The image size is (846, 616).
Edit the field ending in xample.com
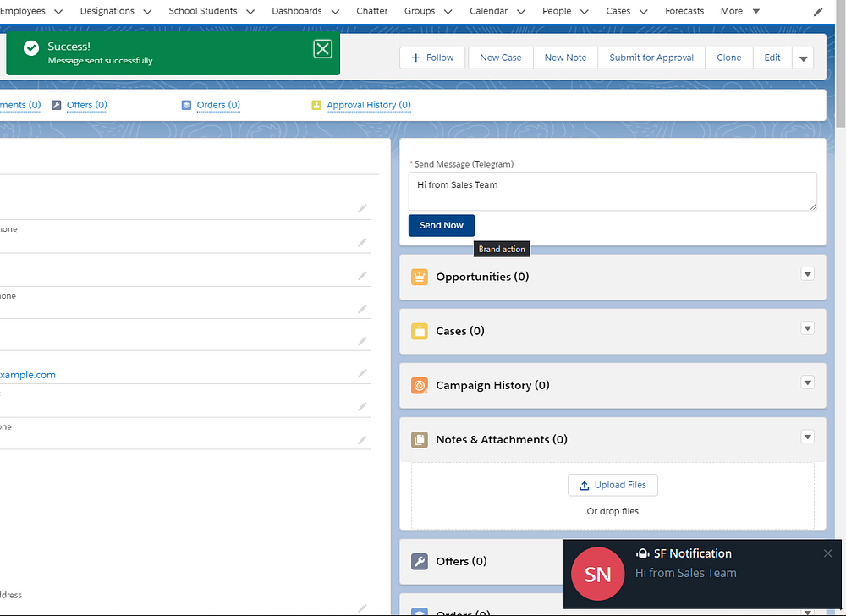362,372
